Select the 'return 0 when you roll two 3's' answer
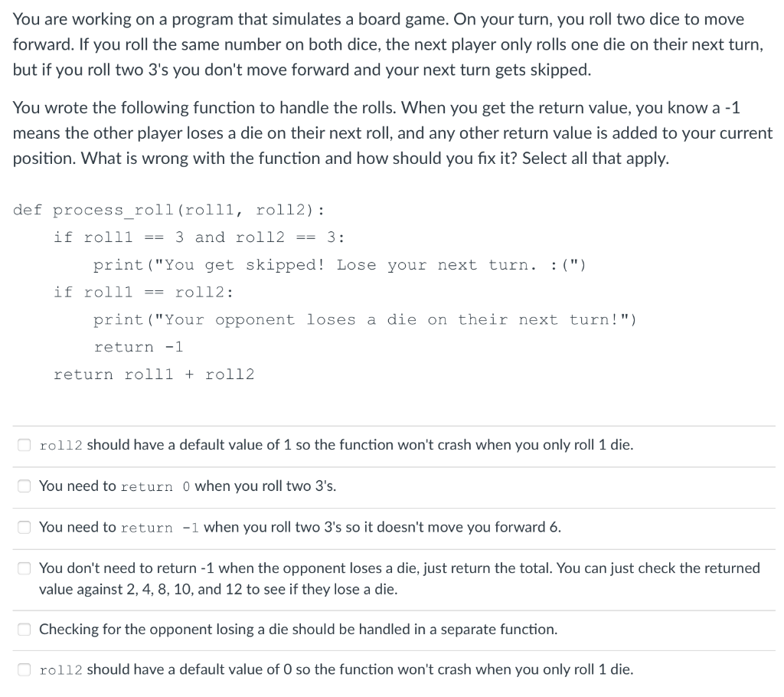 [x=24, y=486]
